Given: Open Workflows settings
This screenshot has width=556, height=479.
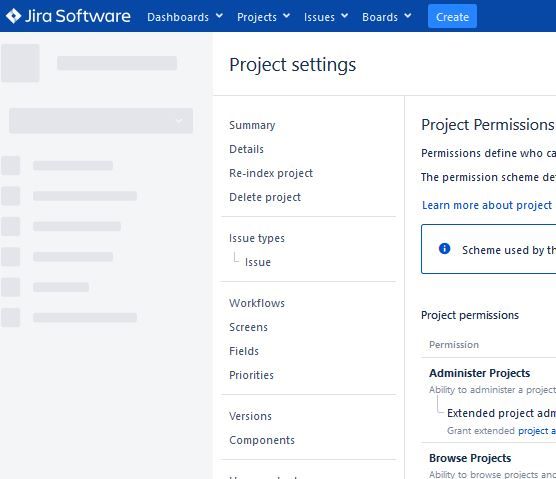Looking at the screenshot, I should tap(257, 303).
